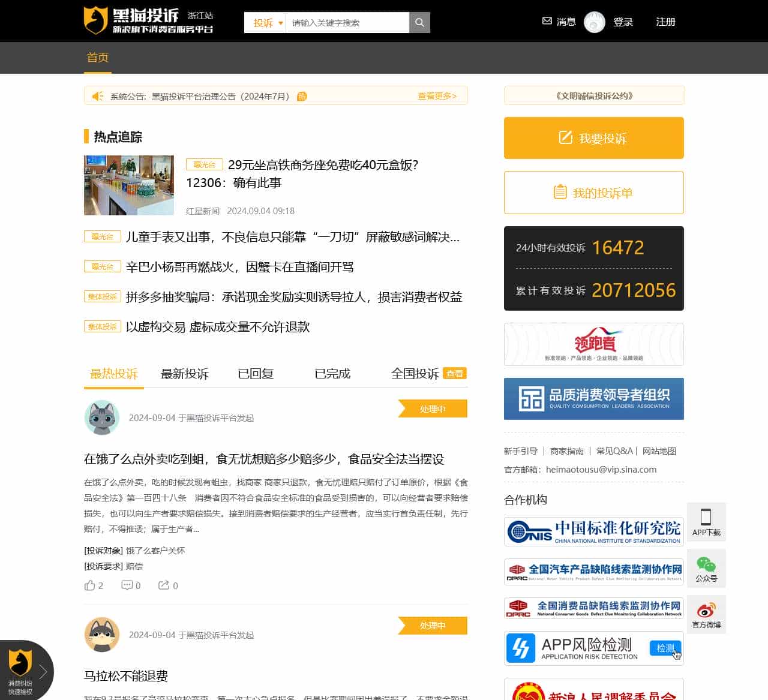This screenshot has width=768, height=700.
Task: Click the 首页 navigation item
Action: 97,58
